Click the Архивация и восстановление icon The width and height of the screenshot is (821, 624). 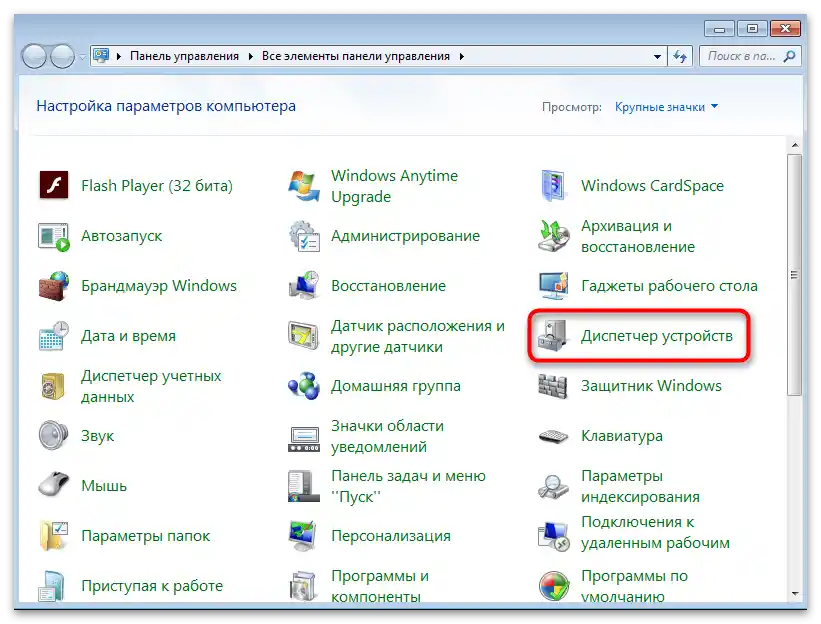554,236
